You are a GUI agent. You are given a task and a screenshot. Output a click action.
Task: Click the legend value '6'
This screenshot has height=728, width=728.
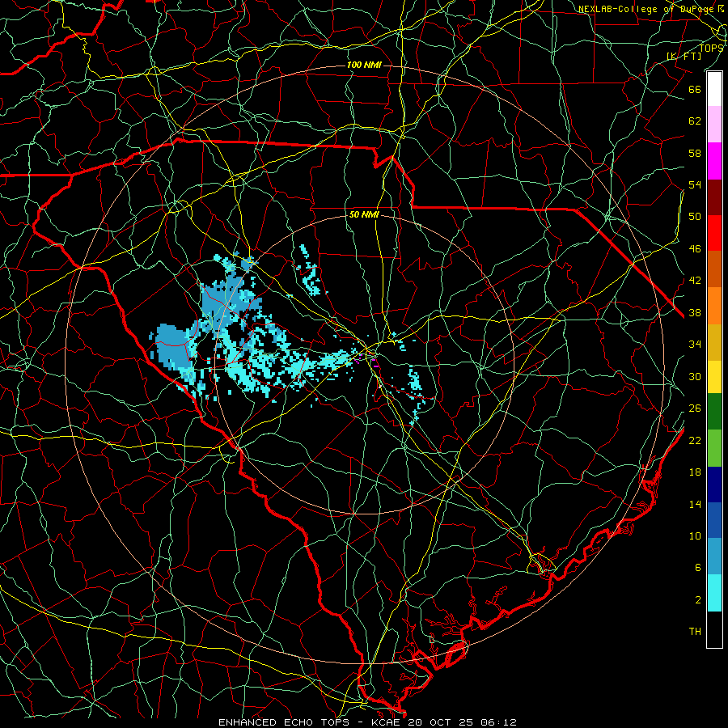tap(698, 568)
